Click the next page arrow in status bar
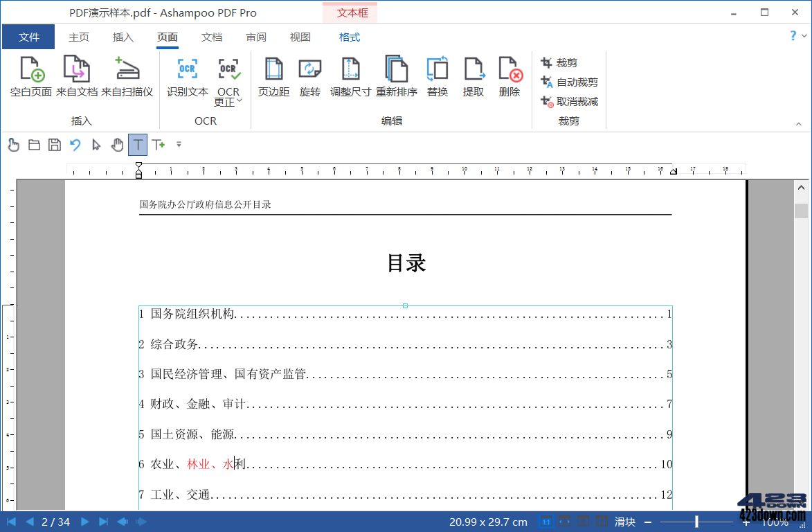This screenshot has width=812, height=532. pos(83,522)
